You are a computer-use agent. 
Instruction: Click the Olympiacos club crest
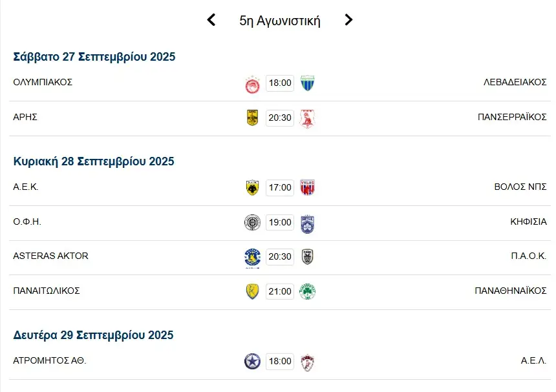252,83
